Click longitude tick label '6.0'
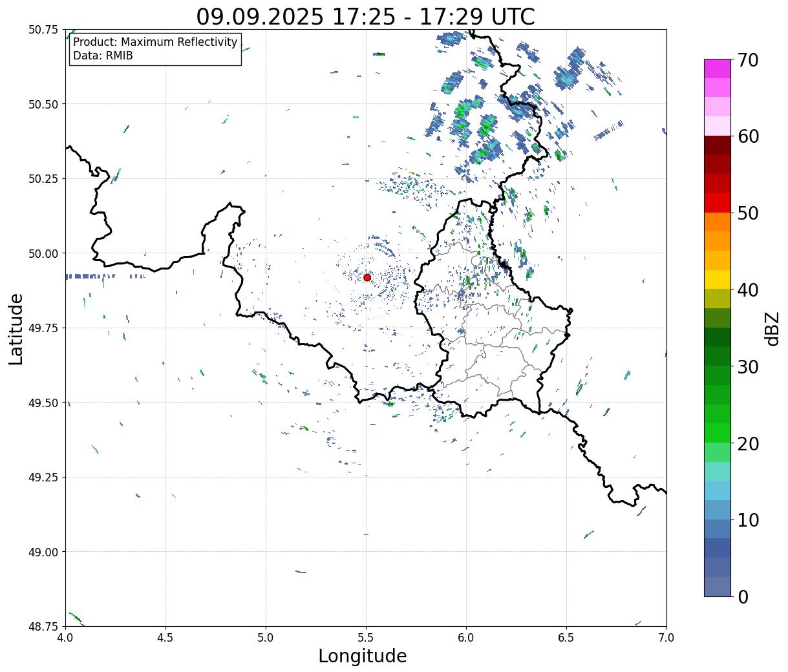 tap(466, 637)
